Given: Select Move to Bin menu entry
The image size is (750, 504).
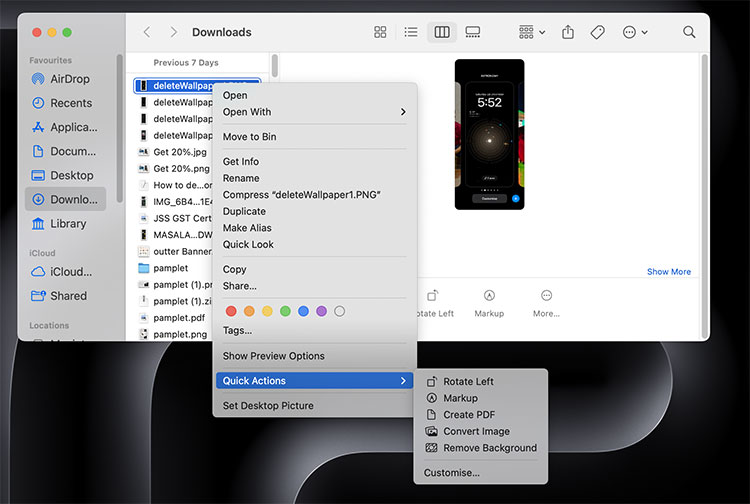Looking at the screenshot, I should coord(249,136).
